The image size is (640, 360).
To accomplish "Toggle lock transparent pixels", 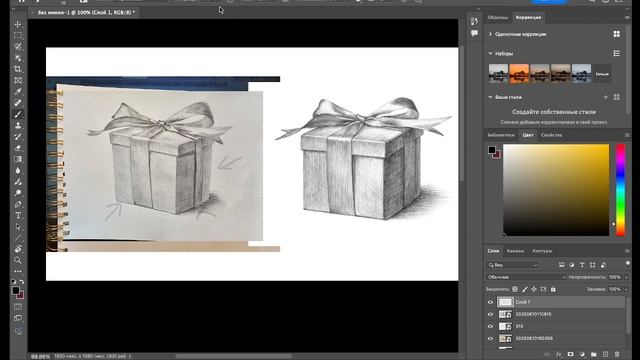I will pyautogui.click(x=515, y=289).
